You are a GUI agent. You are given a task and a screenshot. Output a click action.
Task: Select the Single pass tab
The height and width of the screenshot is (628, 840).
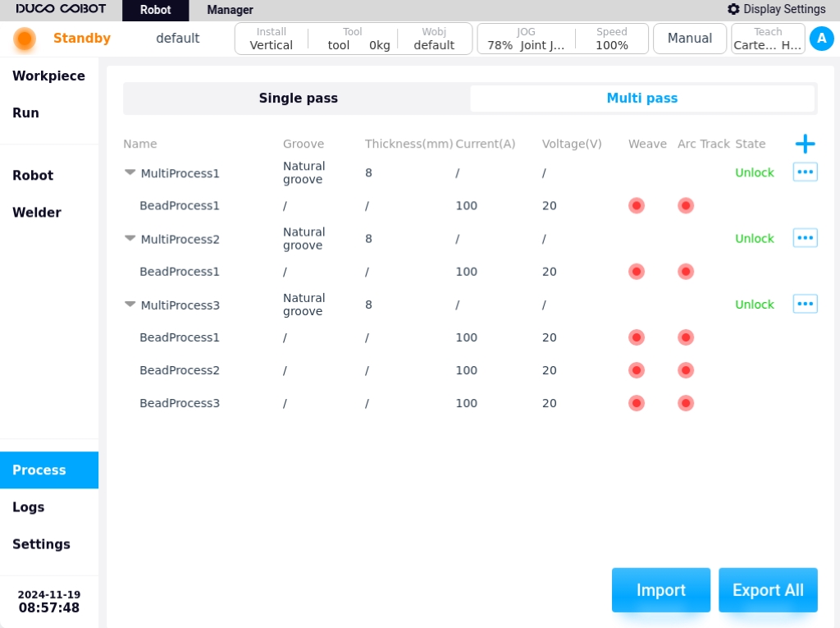point(298,99)
